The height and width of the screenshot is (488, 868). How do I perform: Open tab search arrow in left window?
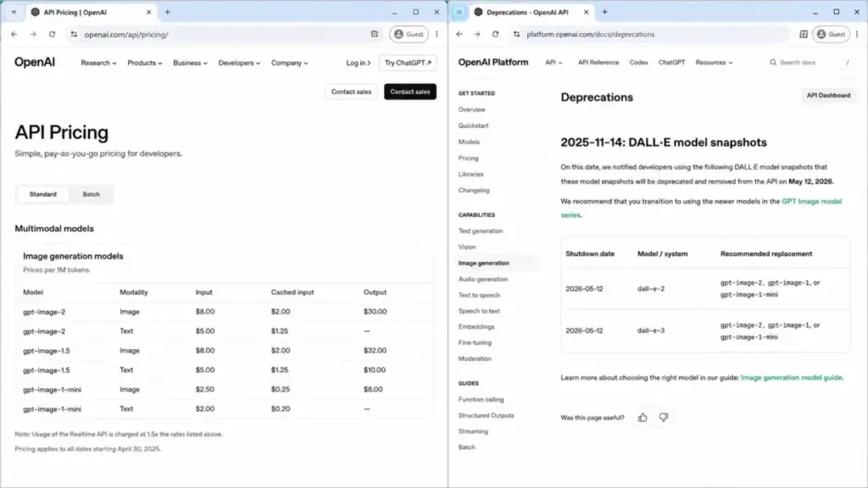click(14, 12)
